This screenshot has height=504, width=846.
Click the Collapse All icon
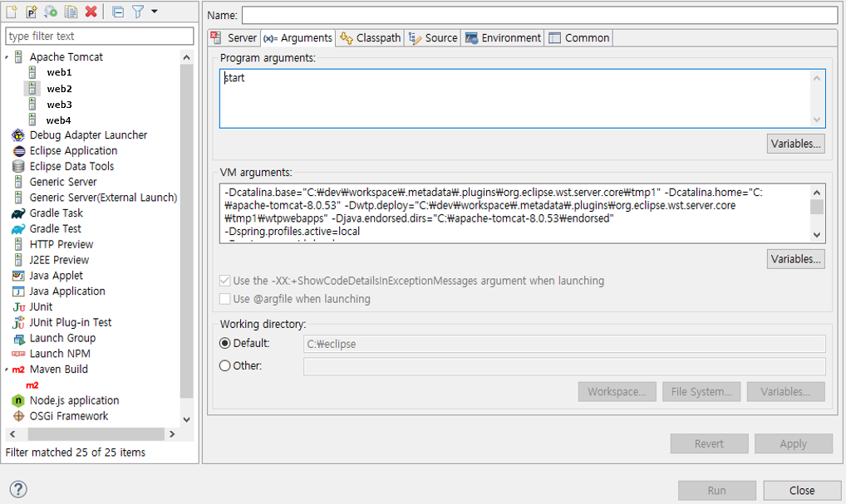point(118,12)
